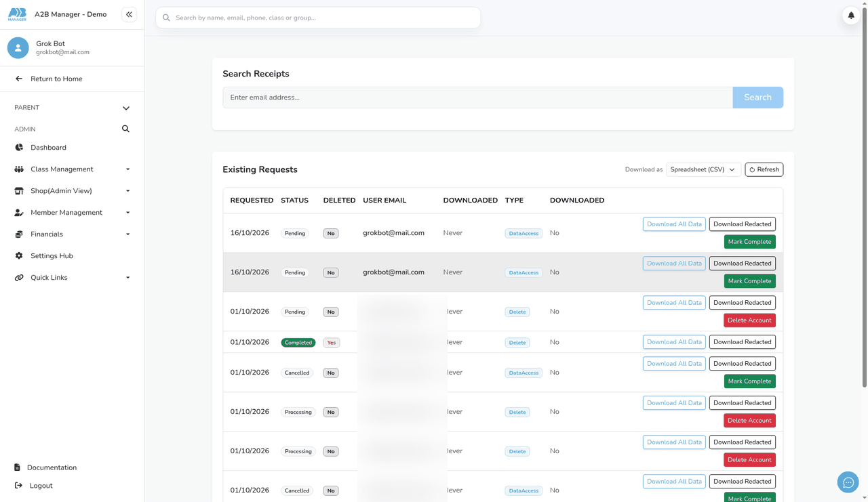Click the Yes deleted badge

tap(331, 342)
